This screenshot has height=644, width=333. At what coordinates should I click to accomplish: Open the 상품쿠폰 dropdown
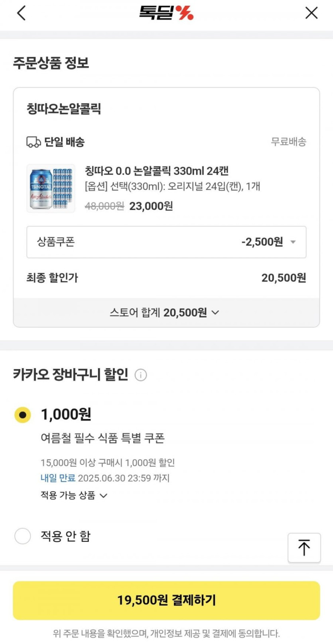(166, 242)
